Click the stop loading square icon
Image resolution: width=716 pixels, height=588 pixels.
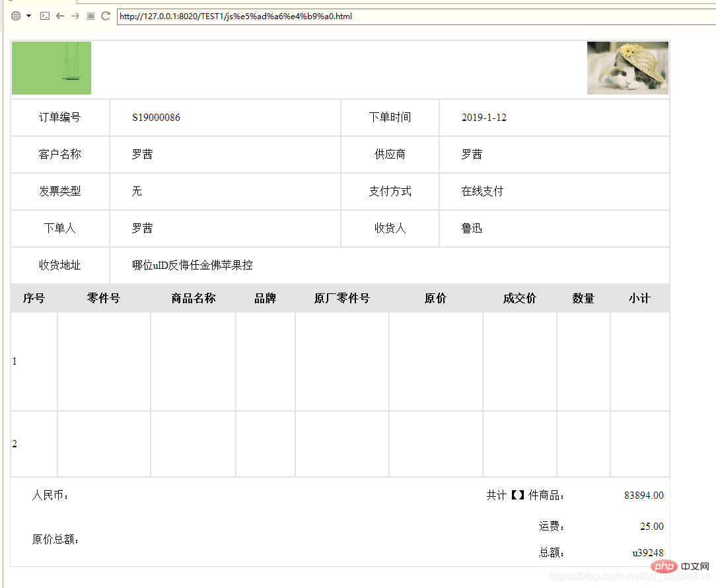pos(91,16)
